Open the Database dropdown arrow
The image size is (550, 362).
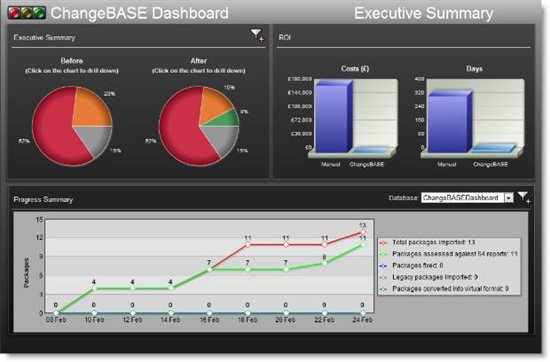[x=509, y=198]
